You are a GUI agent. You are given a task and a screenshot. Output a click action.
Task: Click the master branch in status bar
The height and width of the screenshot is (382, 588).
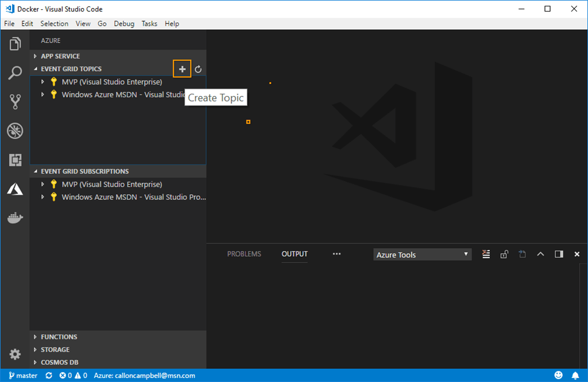[23, 376]
